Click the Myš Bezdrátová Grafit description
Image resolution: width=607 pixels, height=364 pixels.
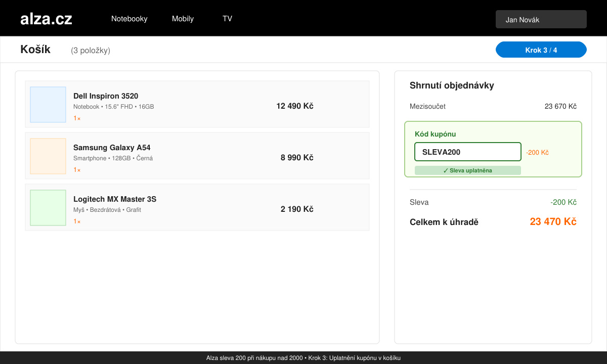click(107, 210)
